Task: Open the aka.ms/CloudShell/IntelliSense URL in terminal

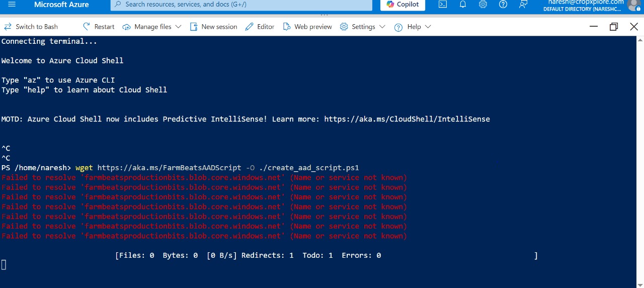Action: click(407, 119)
